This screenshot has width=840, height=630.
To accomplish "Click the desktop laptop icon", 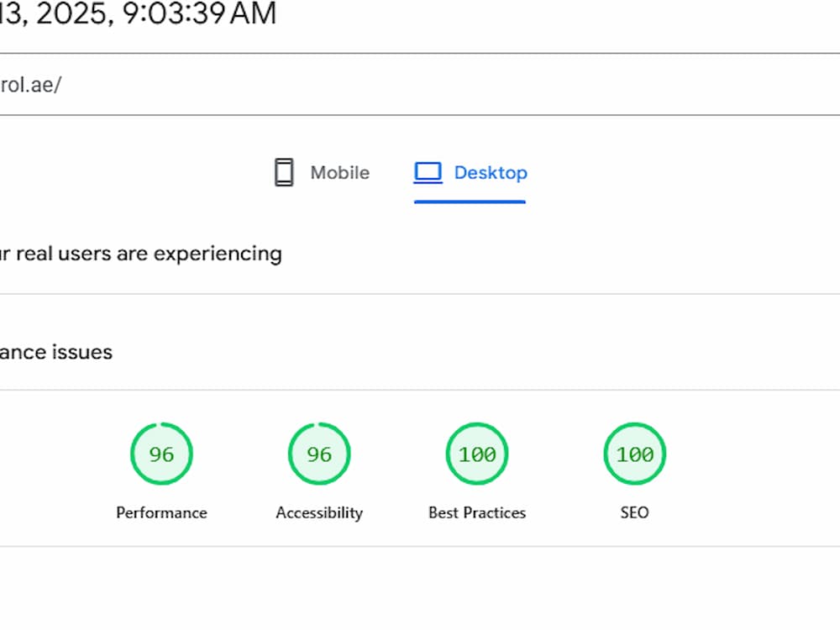I will (x=428, y=172).
